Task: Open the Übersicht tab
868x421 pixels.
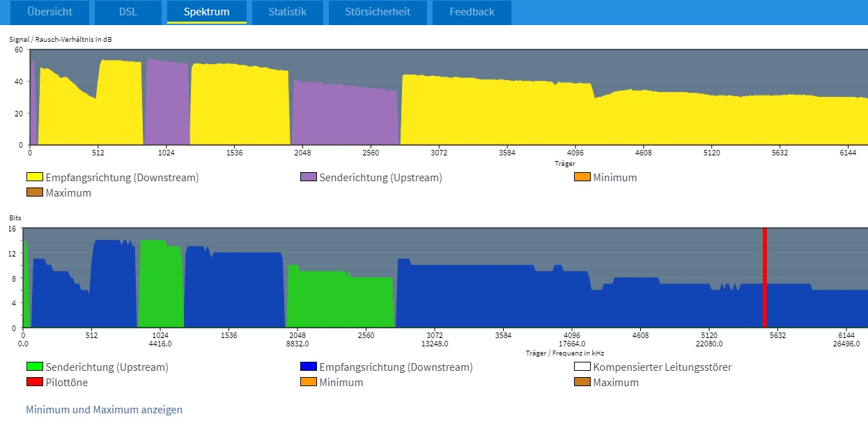Action: pyautogui.click(x=50, y=12)
